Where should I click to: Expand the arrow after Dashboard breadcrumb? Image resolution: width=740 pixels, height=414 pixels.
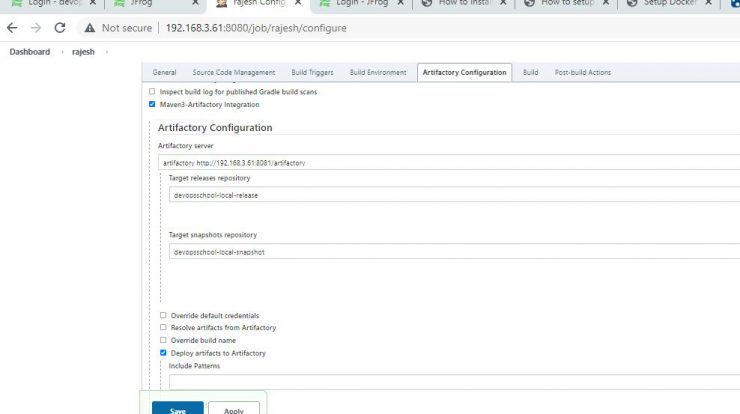tap(62, 52)
